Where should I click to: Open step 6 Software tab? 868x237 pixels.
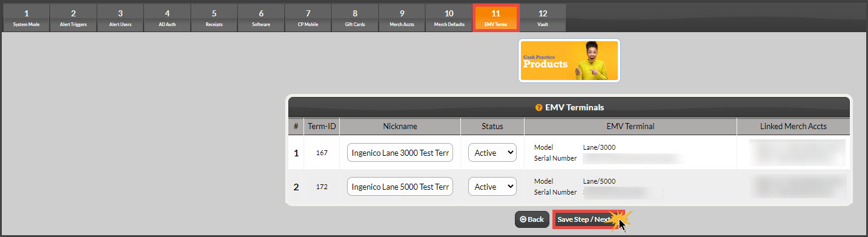(261, 18)
